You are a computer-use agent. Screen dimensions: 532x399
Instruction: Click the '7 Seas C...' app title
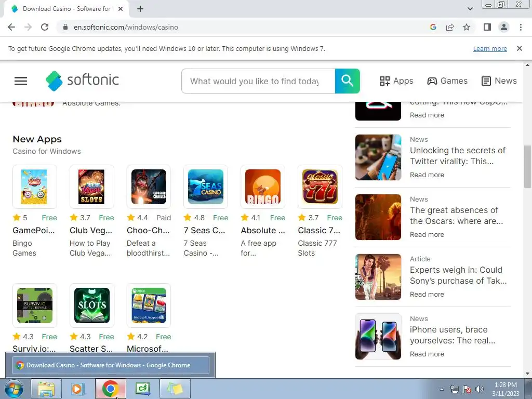[204, 230]
